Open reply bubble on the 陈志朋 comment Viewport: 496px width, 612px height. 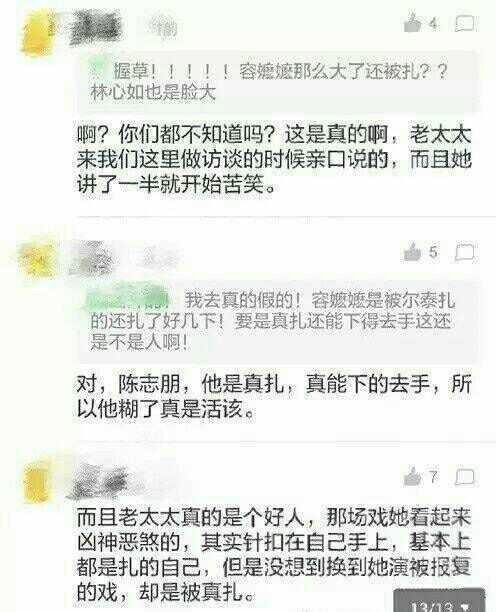point(465,252)
